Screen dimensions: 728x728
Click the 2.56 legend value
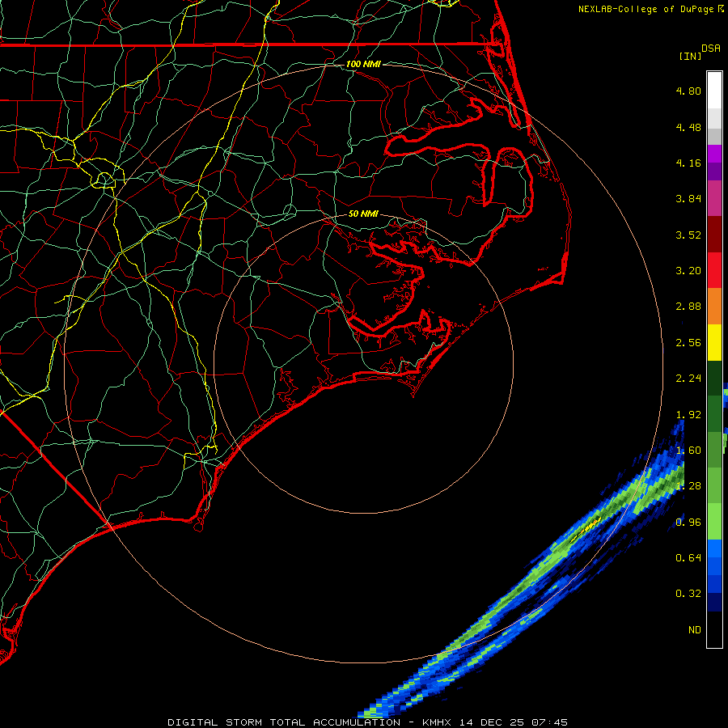688,343
